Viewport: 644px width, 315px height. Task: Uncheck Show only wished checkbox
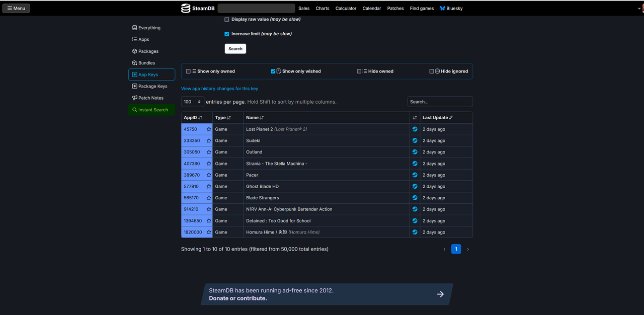click(x=273, y=71)
